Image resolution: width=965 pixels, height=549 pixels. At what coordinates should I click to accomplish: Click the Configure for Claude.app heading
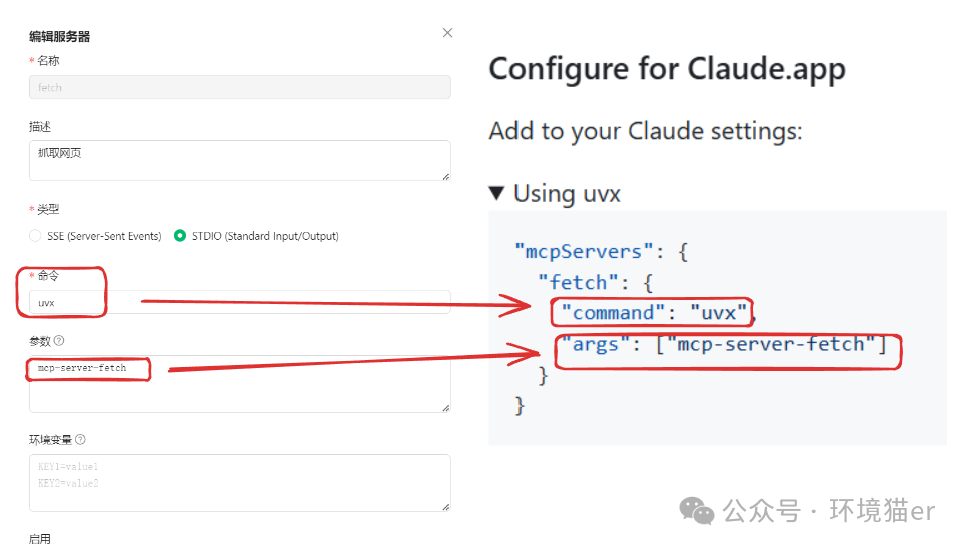(667, 69)
